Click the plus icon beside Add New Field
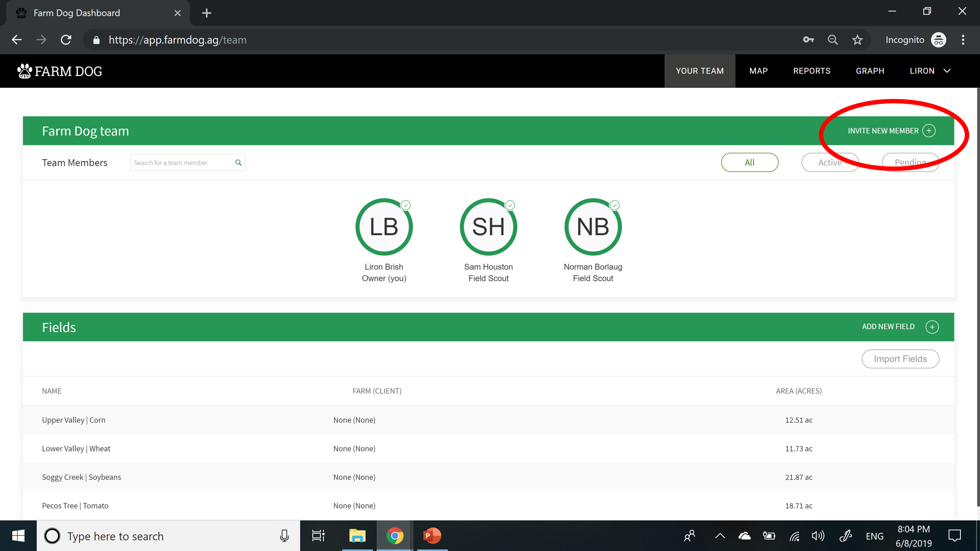The width and height of the screenshot is (980, 551). 932,327
